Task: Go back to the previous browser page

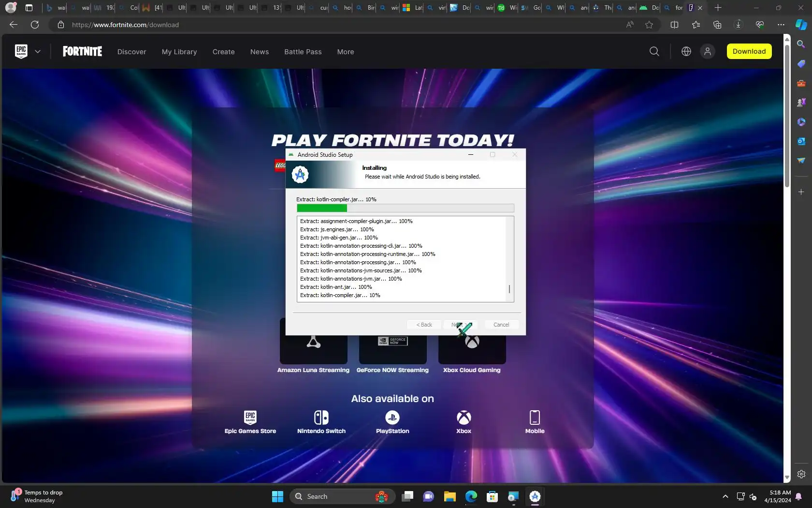Action: point(14,25)
